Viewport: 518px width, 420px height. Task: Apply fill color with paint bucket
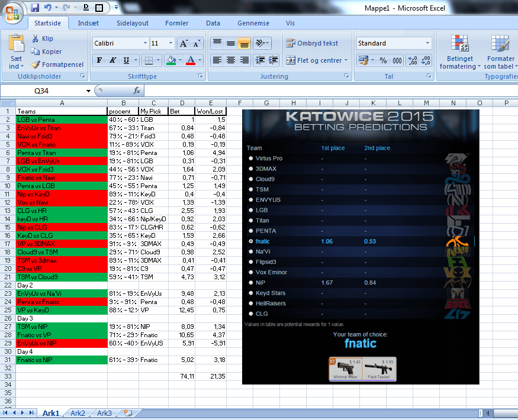coord(171,60)
